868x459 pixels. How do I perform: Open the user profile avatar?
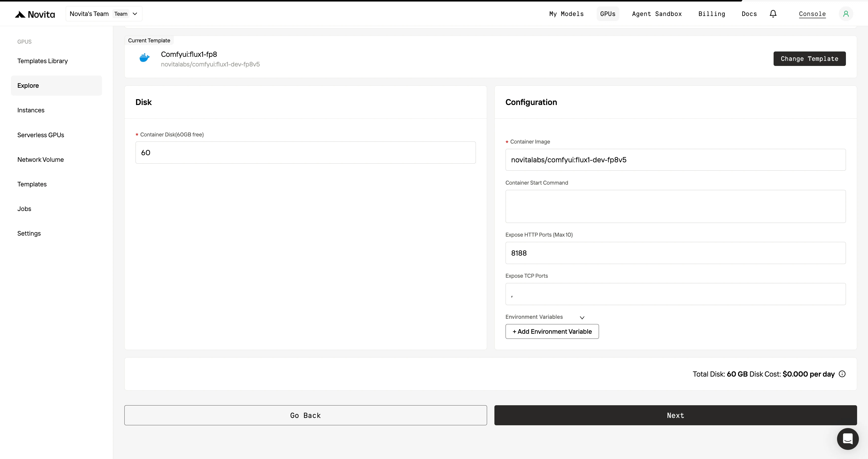click(x=846, y=14)
